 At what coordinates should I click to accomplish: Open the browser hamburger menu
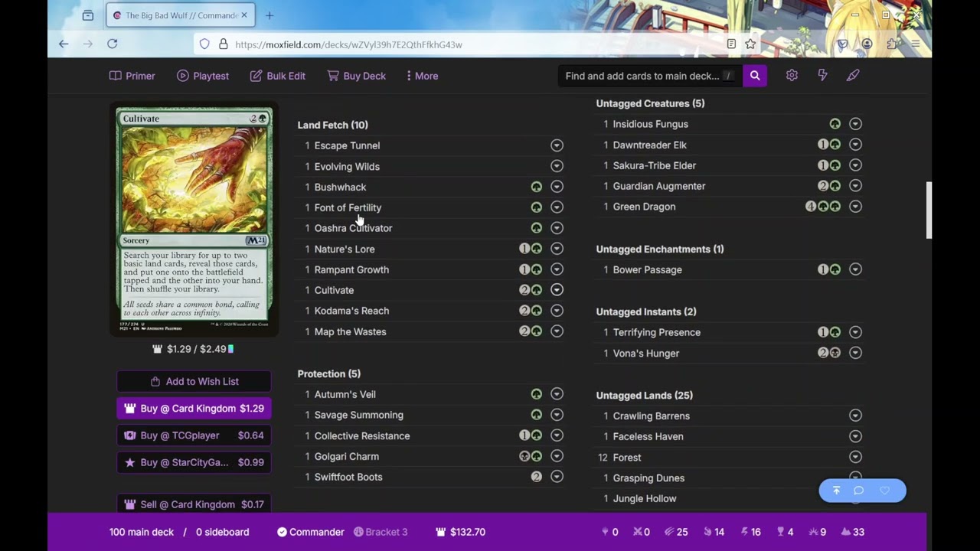(915, 44)
